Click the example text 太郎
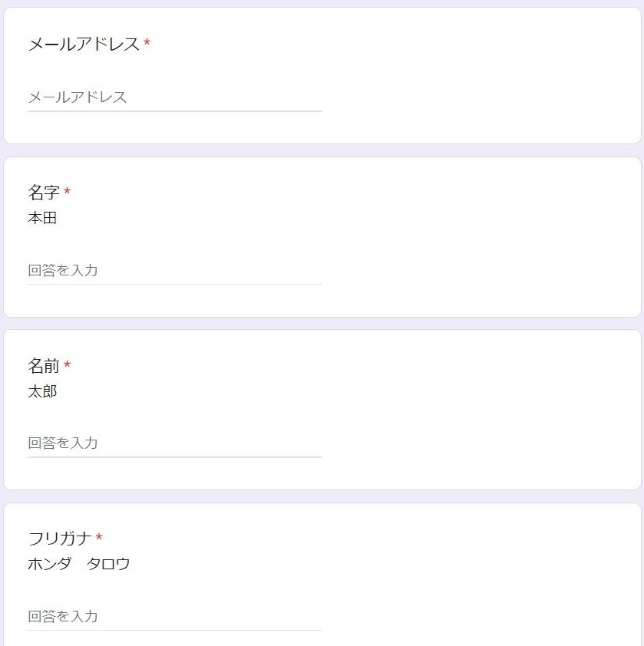 [42, 391]
